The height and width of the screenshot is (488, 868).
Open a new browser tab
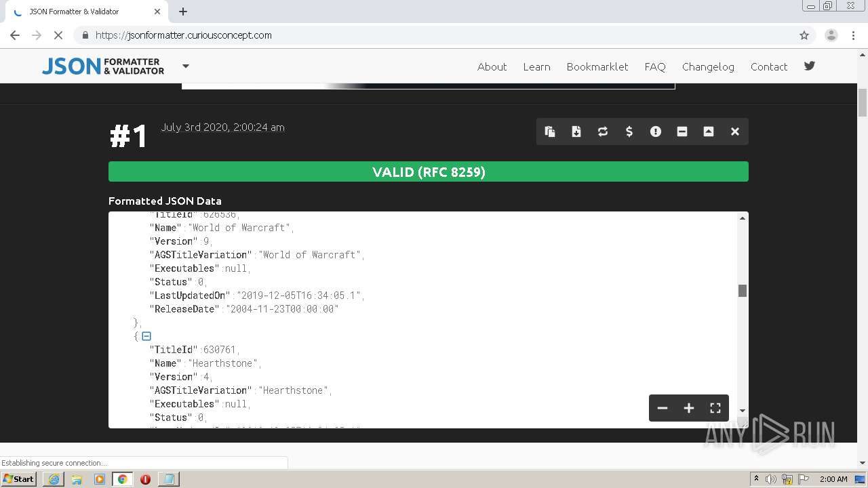(183, 12)
